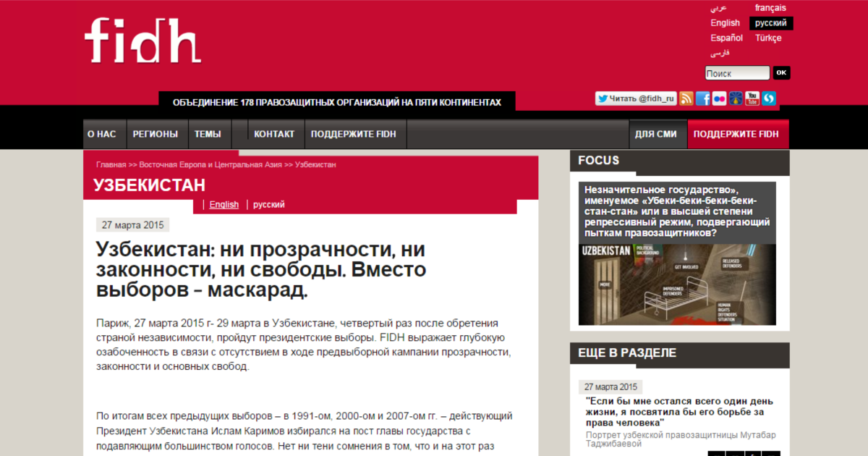Open the ТЕМЫ menu
The width and height of the screenshot is (868, 456).
click(x=208, y=134)
